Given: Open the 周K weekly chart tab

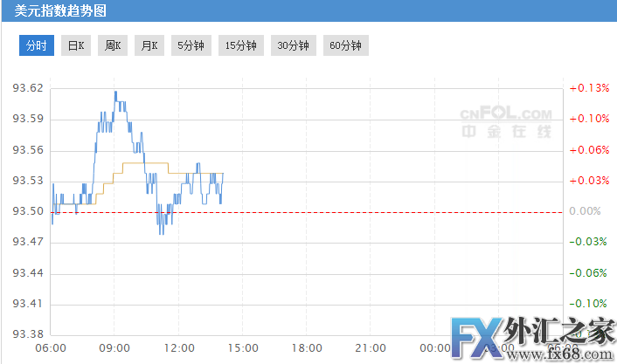Looking at the screenshot, I should pos(113,45).
